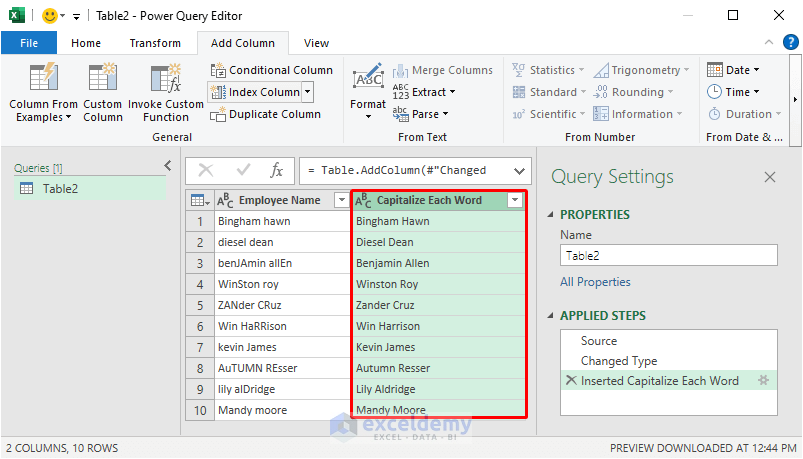Select cell 'Win HaRRison'
Image resolution: width=803 pixels, height=459 pixels.
[282, 326]
